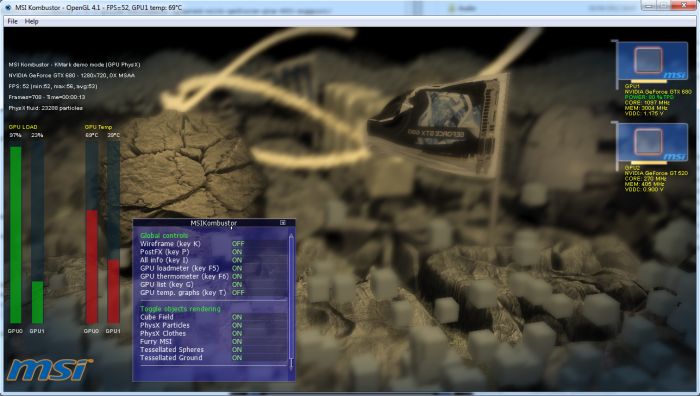Click the Frames=700 time info line
Image resolution: width=700 pixels, height=396 pixels.
click(46, 97)
